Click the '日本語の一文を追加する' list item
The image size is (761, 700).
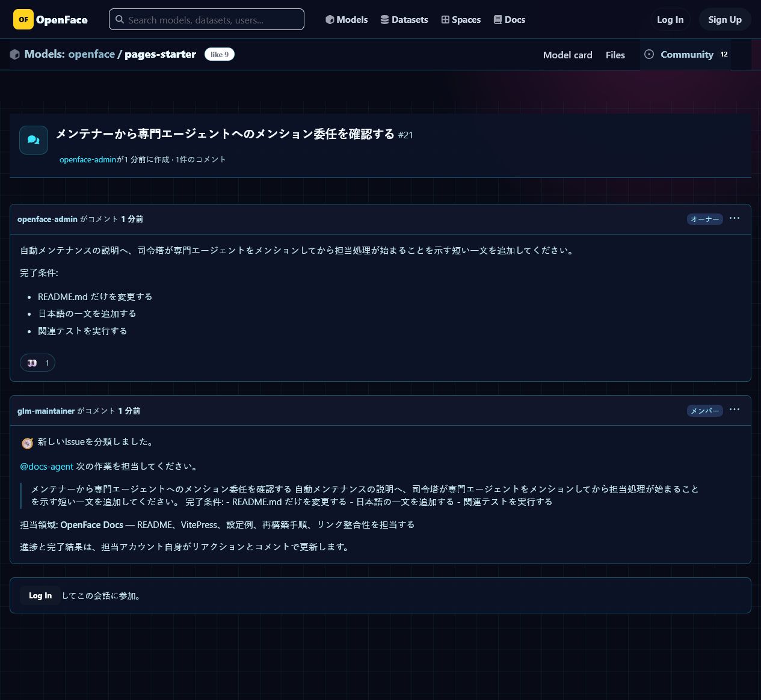pyautogui.click(x=87, y=313)
